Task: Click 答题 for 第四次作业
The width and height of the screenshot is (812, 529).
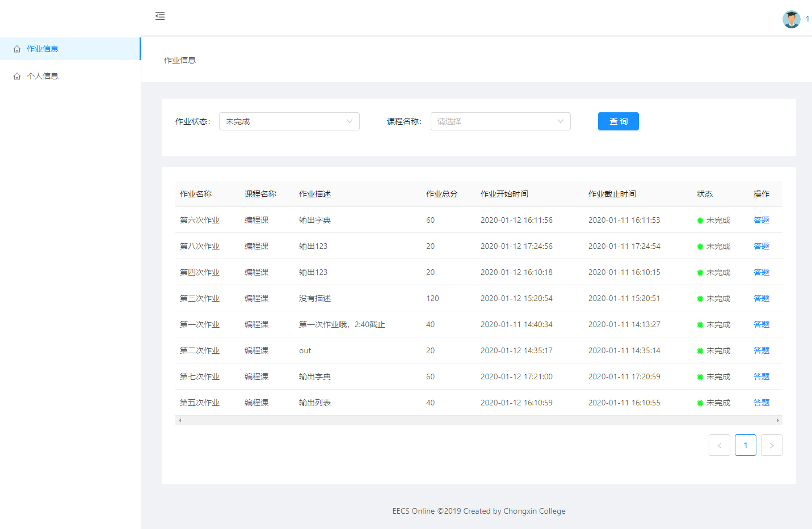Action: point(761,272)
